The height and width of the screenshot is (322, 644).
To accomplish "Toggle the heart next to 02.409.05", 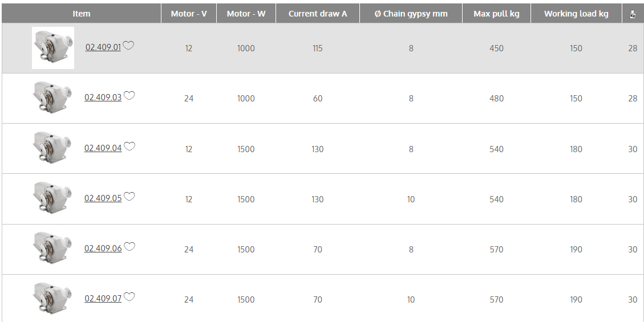I will click(x=129, y=197).
